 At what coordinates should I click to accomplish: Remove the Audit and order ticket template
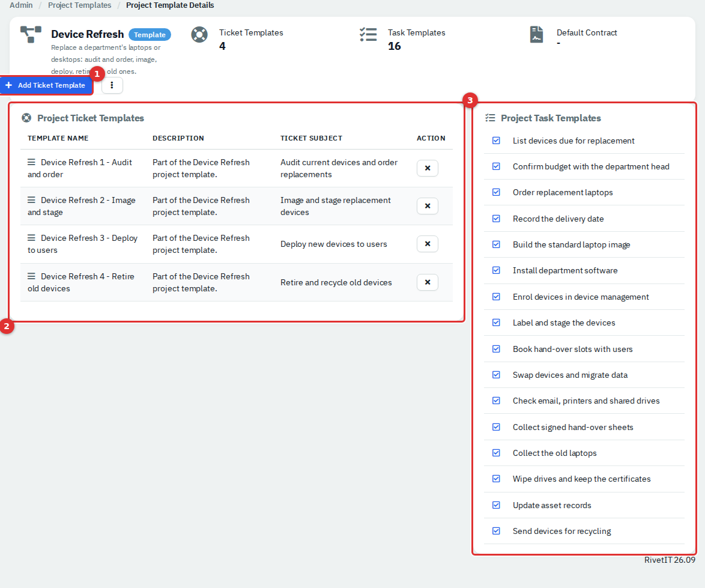click(x=428, y=168)
